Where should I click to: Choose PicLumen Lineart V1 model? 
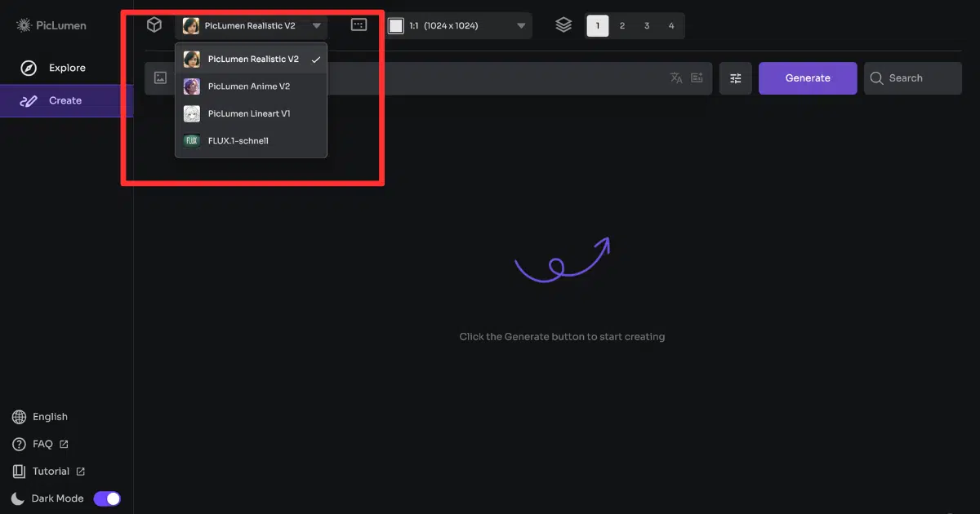[x=251, y=113]
